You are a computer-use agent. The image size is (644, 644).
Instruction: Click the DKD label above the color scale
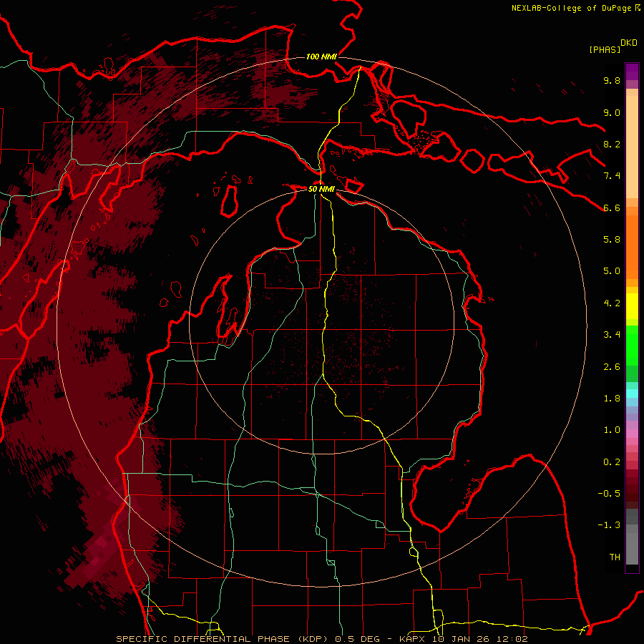(x=629, y=43)
